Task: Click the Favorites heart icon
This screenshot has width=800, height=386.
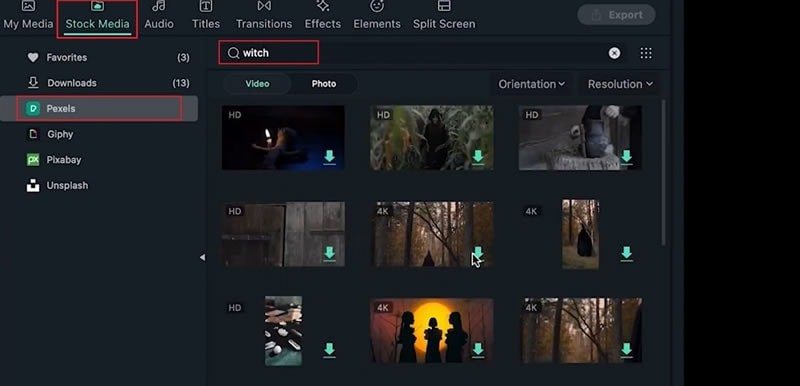Action: (33, 58)
